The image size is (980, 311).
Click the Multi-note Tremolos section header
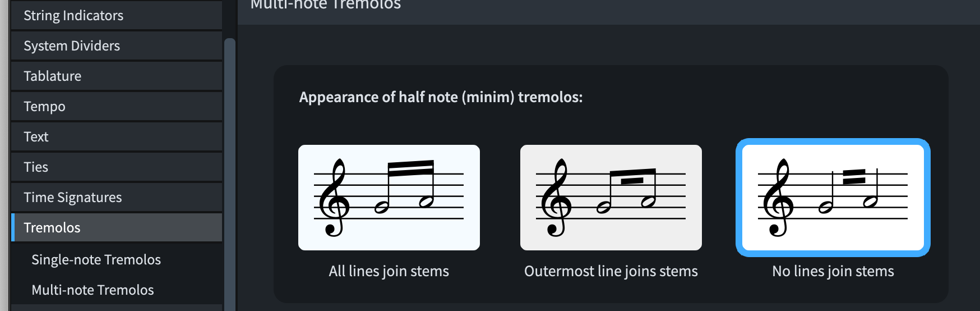tap(325, 5)
